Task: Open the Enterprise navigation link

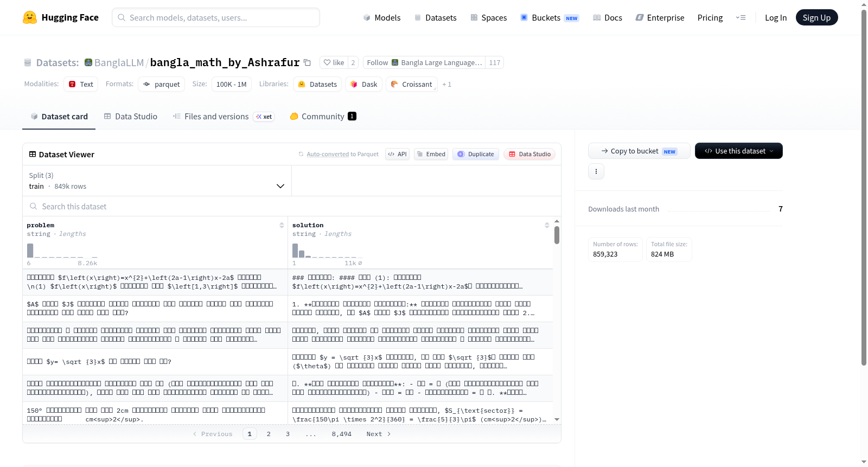Action: pyautogui.click(x=660, y=17)
